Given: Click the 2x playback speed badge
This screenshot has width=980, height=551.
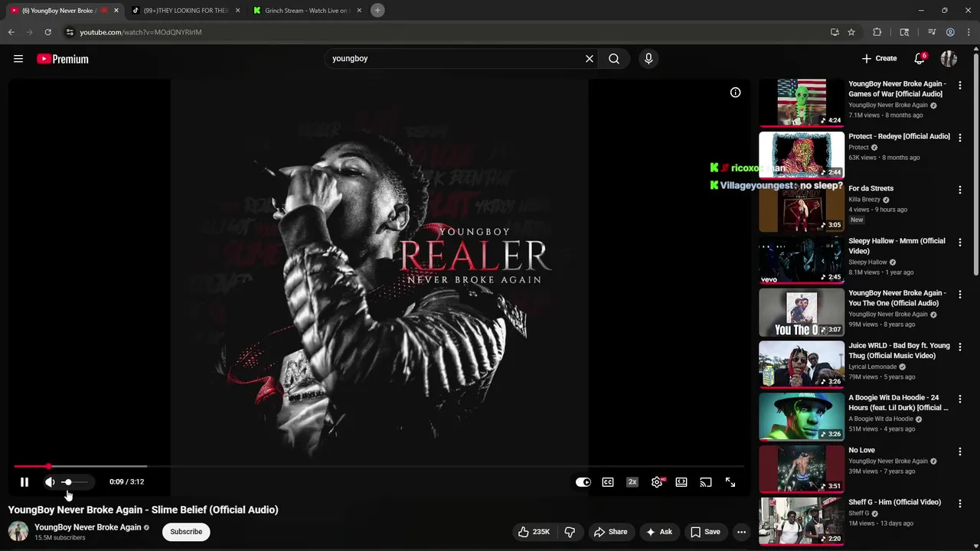Looking at the screenshot, I should pos(632,482).
